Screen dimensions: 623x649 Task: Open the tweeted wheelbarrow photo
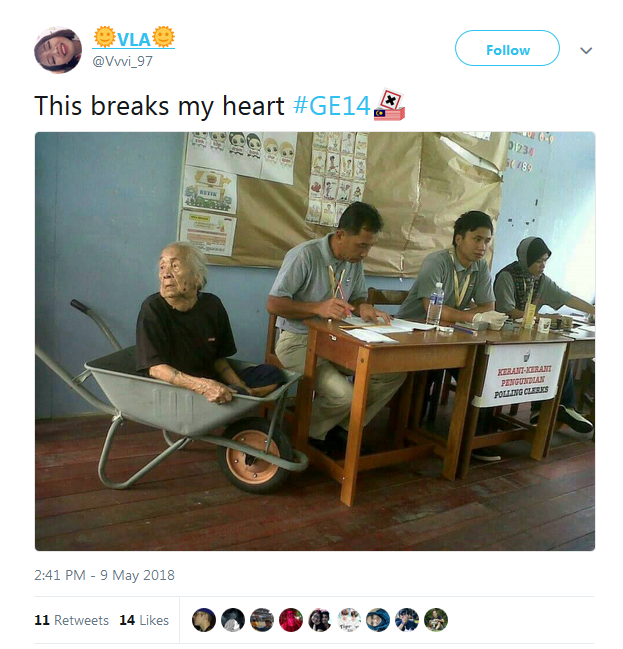point(315,341)
